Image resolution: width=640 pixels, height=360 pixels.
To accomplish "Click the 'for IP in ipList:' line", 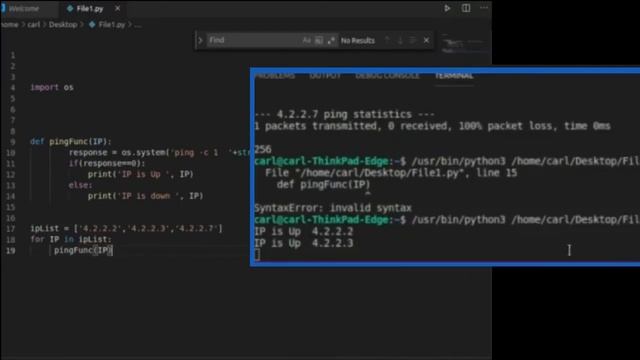I will pos(71,240).
